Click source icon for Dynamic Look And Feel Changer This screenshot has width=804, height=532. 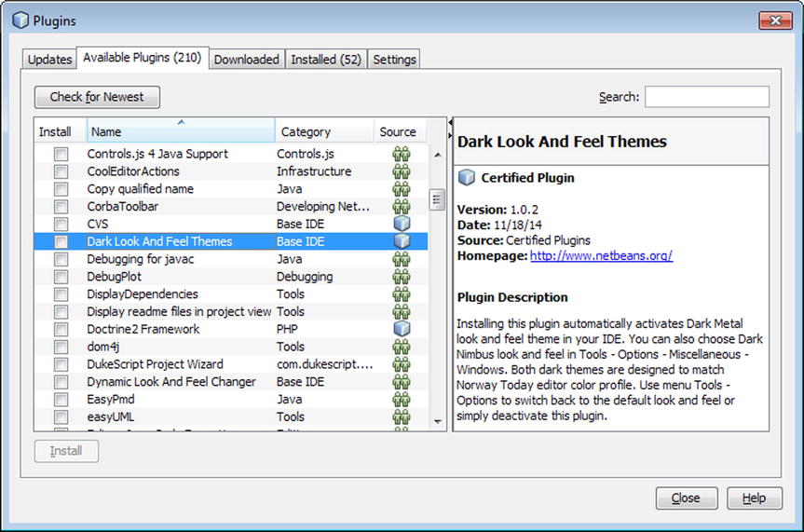click(x=402, y=382)
